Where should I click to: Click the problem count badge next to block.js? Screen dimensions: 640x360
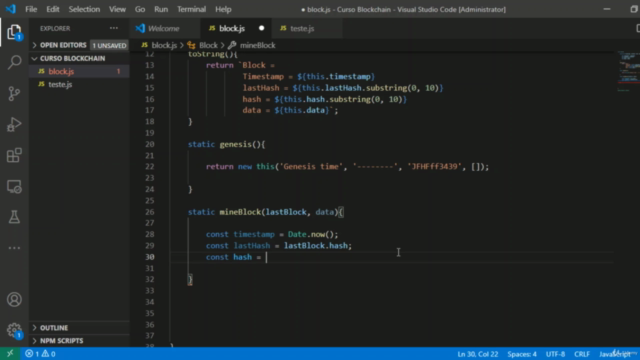(x=118, y=71)
